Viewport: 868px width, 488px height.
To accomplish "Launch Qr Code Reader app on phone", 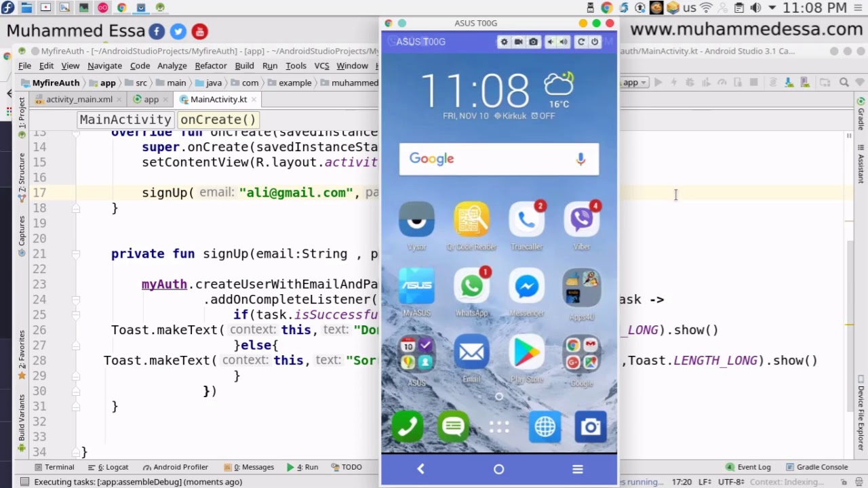I will tap(471, 226).
